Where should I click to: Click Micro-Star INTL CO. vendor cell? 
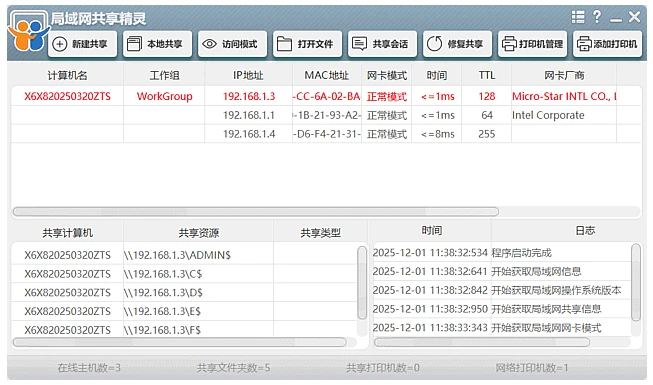564,96
